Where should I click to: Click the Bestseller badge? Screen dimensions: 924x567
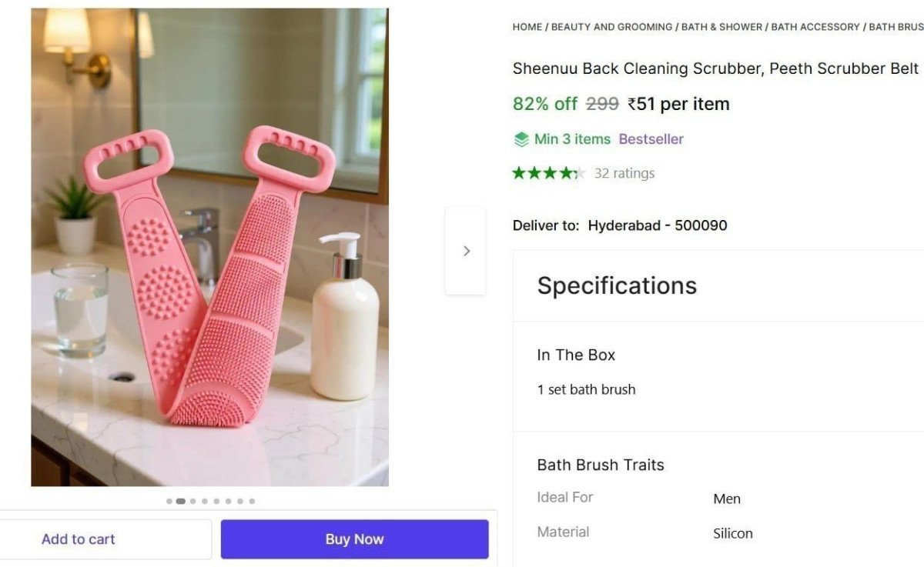click(x=651, y=138)
